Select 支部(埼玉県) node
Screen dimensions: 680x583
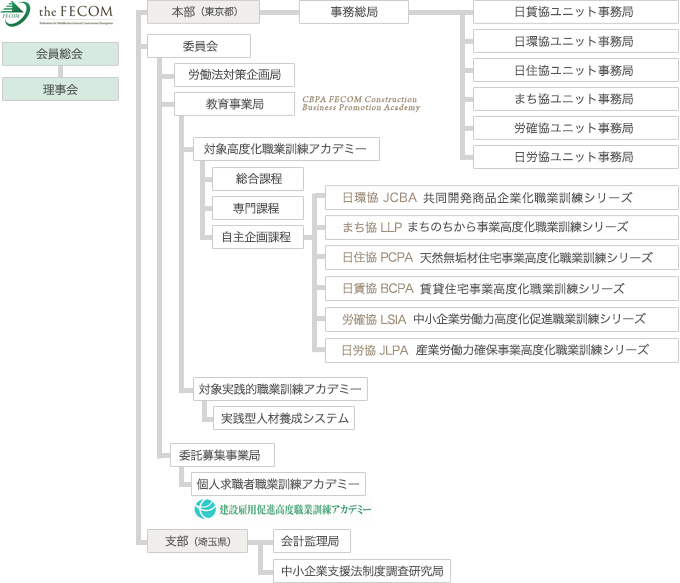197,541
